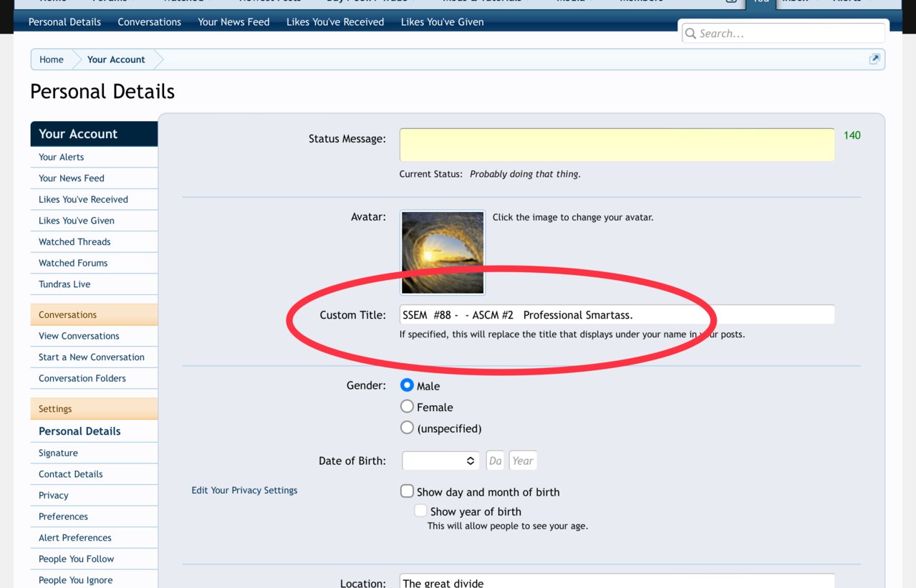
Task: Select the Female gender radio button
Action: click(407, 407)
